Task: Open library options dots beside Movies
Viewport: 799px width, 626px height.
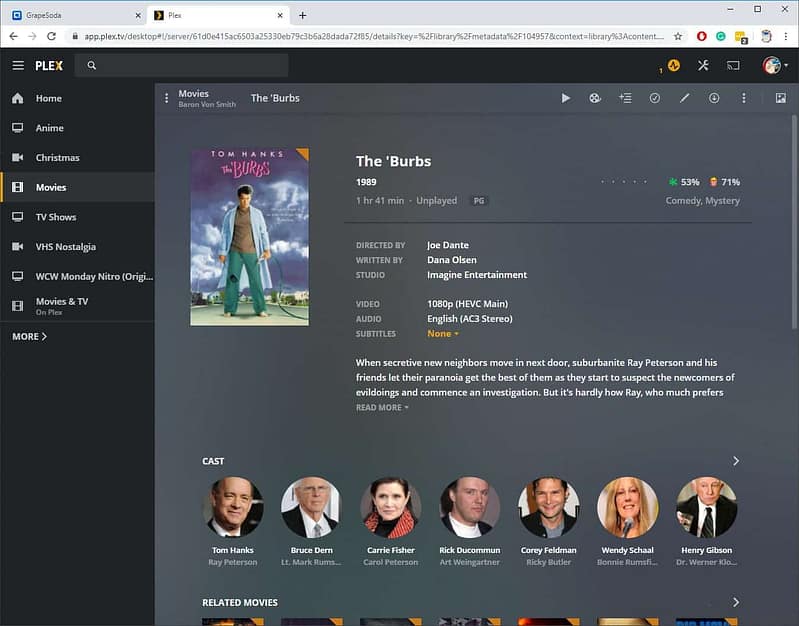Action: 166,98
